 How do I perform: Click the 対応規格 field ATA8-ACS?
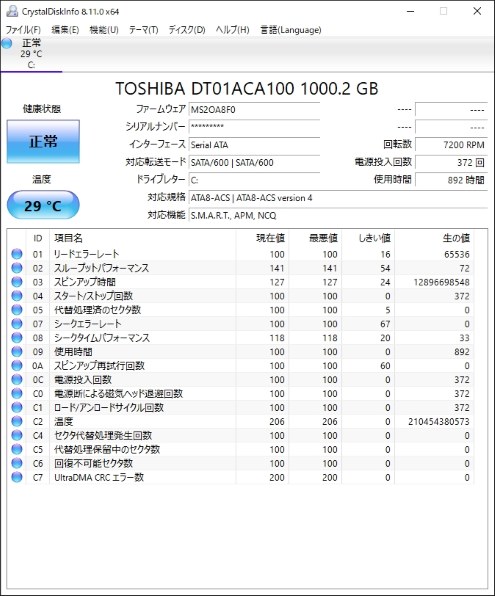click(x=338, y=198)
